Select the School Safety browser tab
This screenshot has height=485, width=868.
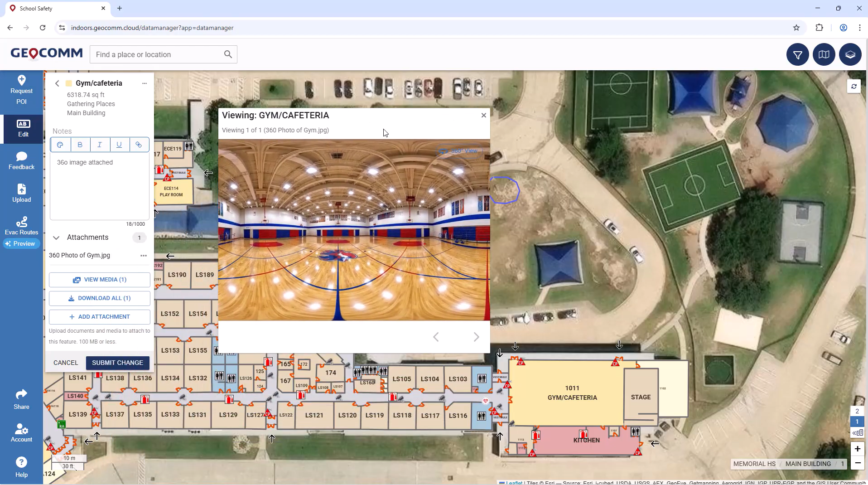coord(58,8)
